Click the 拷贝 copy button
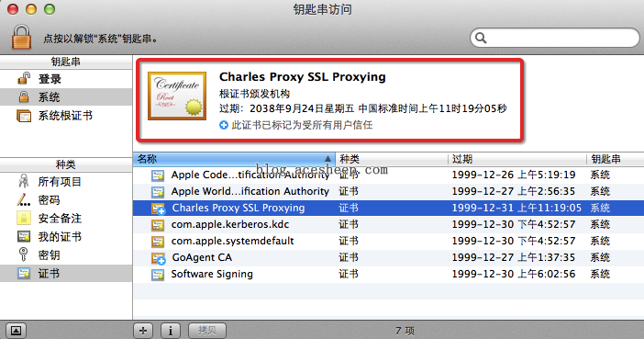The width and height of the screenshot is (644, 339). point(207,331)
